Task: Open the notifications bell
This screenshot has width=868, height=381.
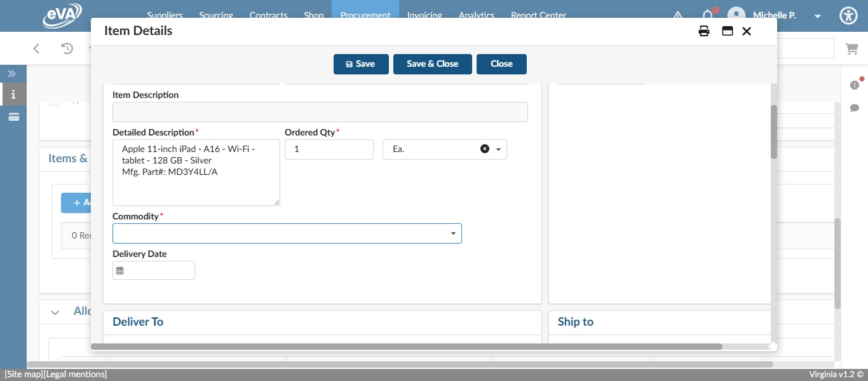Action: point(707,15)
